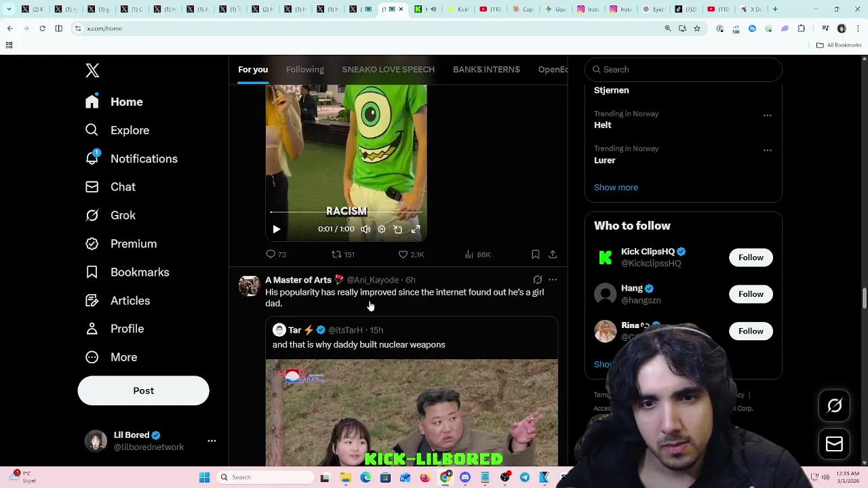The height and width of the screenshot is (488, 868).
Task: Click Grok explain icon on Ani_Kayode post
Action: (x=538, y=279)
